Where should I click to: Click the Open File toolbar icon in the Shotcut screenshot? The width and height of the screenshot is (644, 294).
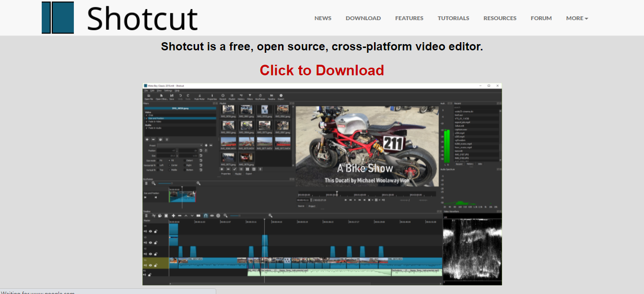[149, 97]
